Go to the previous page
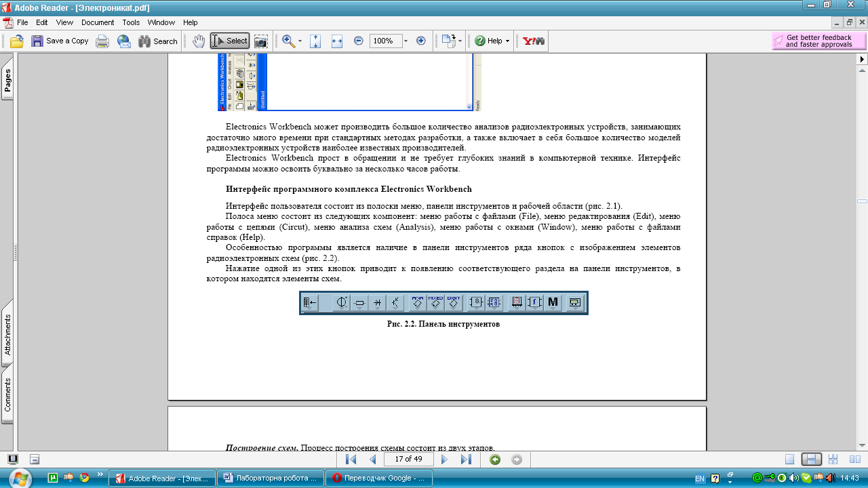This screenshot has height=488, width=868. click(x=372, y=460)
